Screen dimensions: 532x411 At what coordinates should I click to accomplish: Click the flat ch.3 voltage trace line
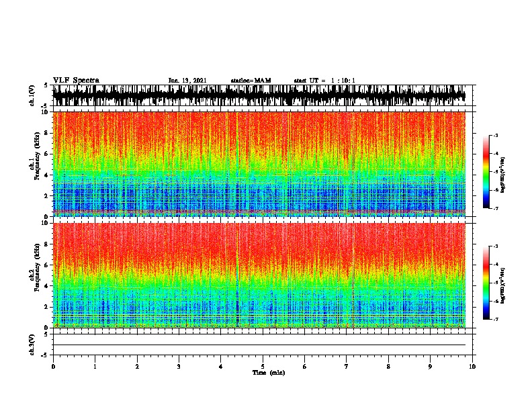pos(259,345)
